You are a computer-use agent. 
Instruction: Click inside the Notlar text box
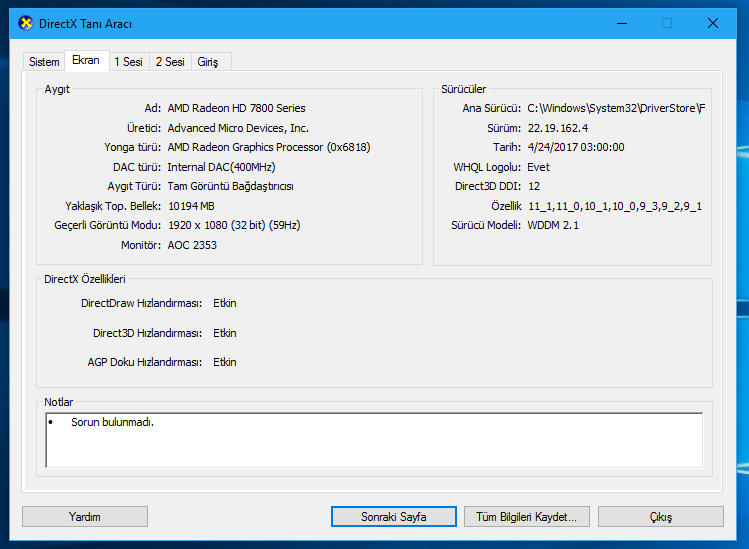[x=374, y=440]
